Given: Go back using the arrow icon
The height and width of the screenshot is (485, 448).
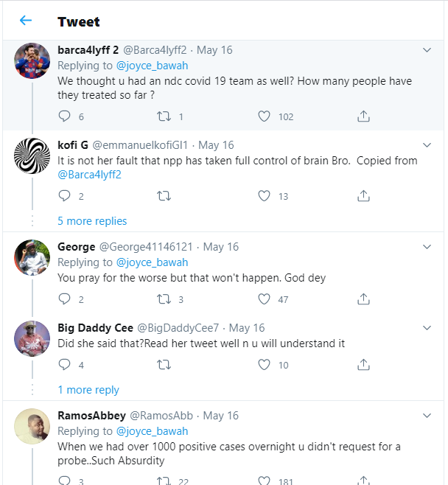Looking at the screenshot, I should tap(26, 21).
